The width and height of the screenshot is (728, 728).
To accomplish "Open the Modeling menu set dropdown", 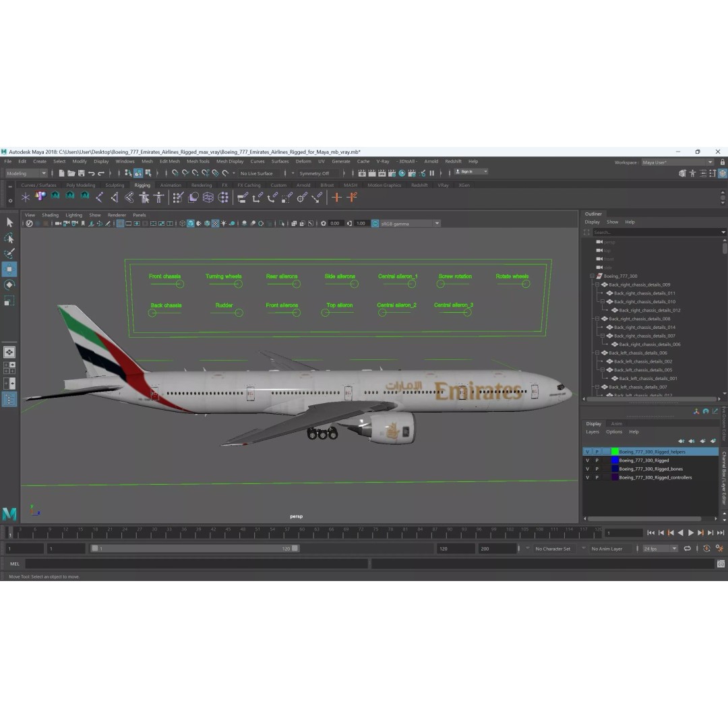I will pyautogui.click(x=26, y=173).
